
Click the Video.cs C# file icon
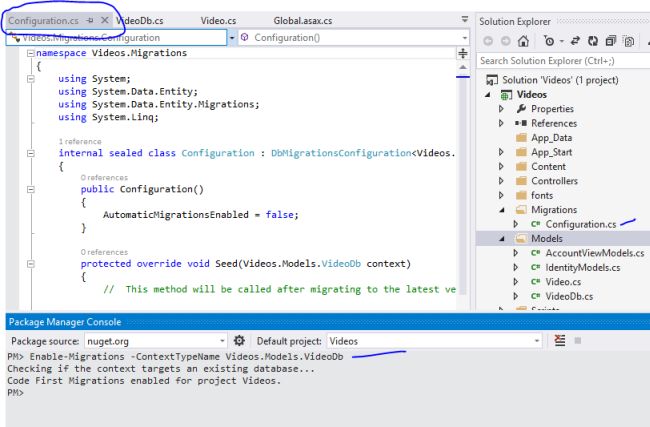(x=535, y=282)
